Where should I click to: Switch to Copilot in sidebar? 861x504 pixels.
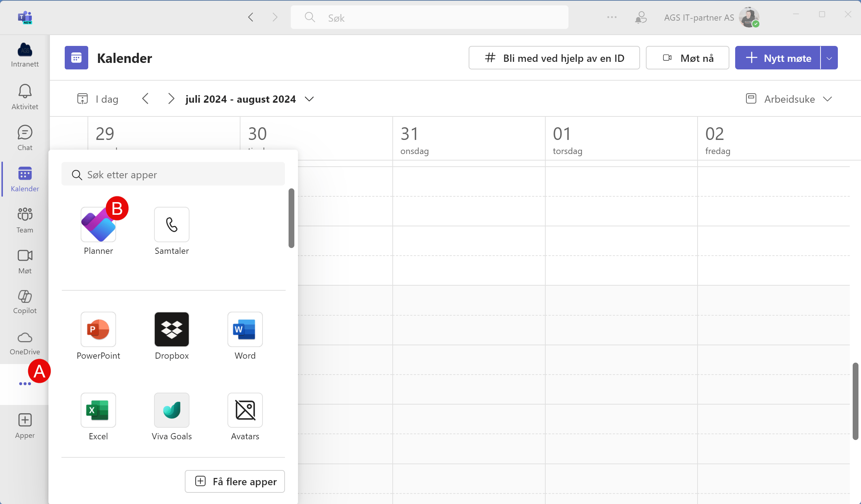coord(25,300)
